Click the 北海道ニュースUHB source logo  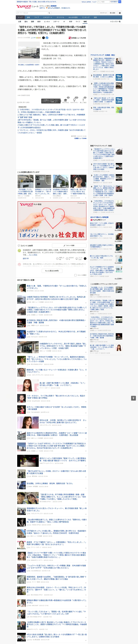coord(77,38)
